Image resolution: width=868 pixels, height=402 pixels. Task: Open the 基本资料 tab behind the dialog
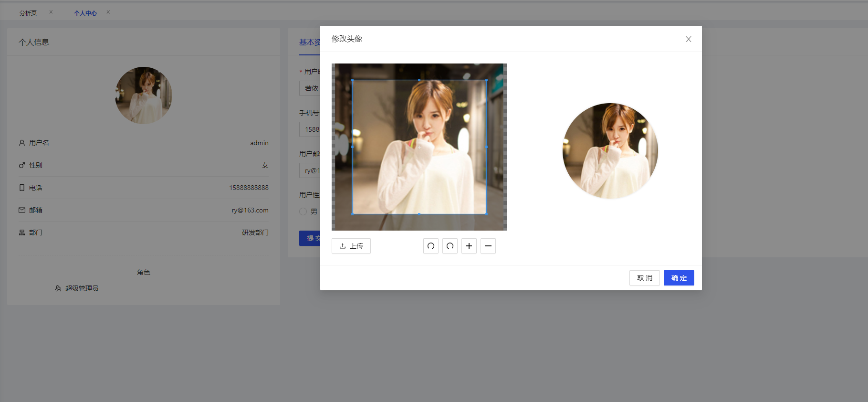coord(310,42)
